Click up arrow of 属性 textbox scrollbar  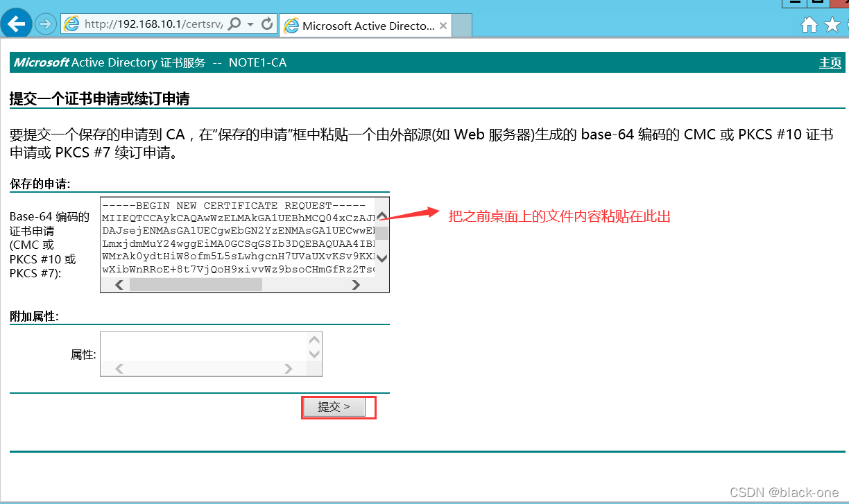point(314,340)
